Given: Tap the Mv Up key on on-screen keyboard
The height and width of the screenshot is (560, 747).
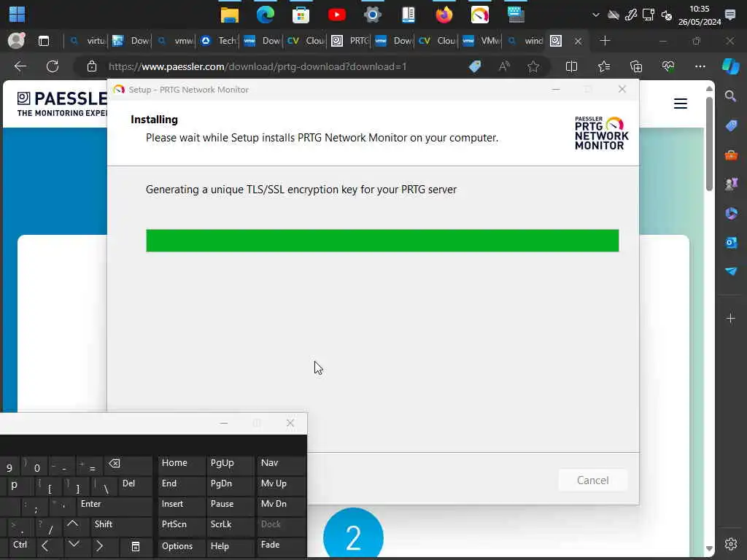Looking at the screenshot, I should coord(281,485).
